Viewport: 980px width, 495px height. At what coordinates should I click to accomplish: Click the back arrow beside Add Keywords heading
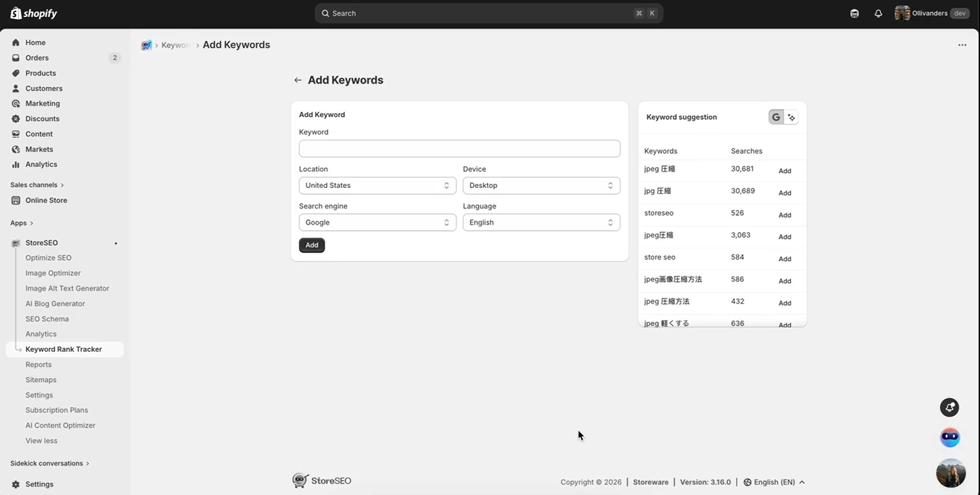(298, 80)
